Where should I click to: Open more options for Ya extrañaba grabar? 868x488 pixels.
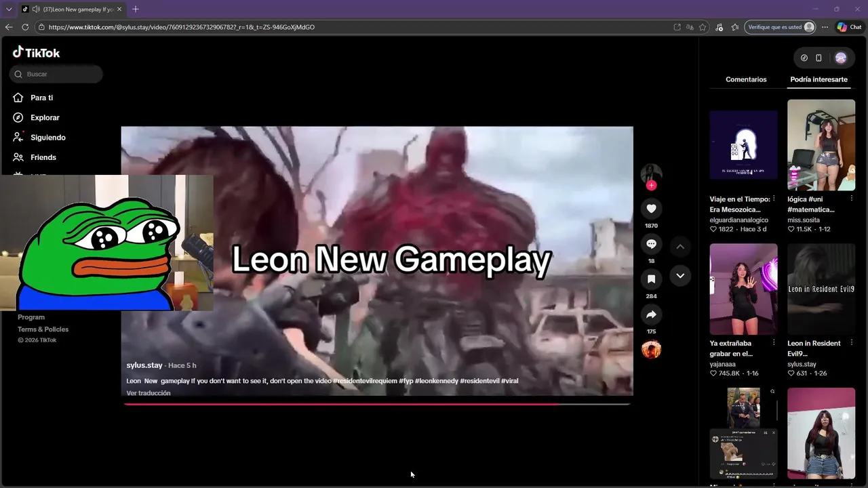(x=774, y=343)
